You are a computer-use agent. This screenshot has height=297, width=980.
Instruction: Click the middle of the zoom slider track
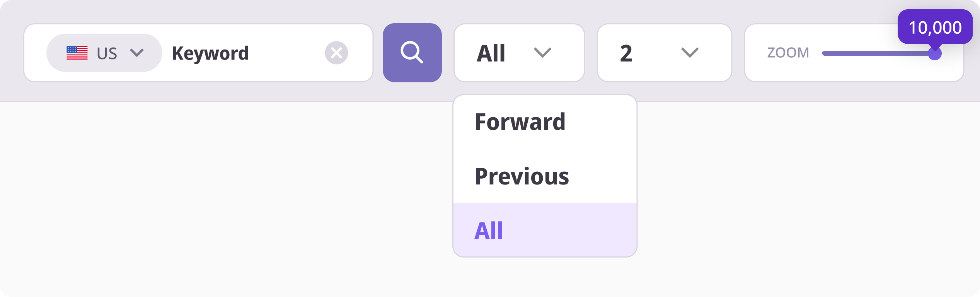878,53
